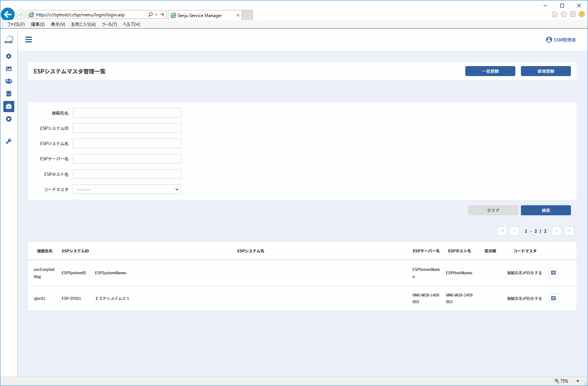The image size is (588, 386).
Task: Open the 編集(E) menu
Action: click(38, 24)
